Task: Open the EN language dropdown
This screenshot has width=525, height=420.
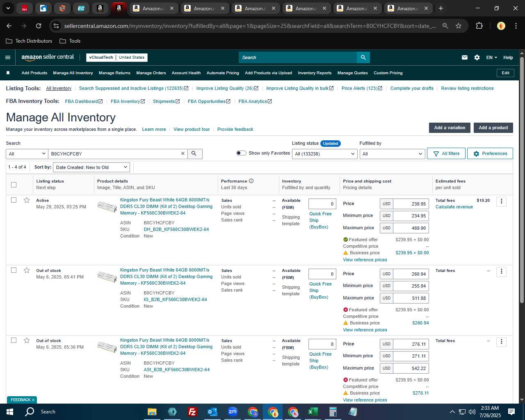Action: click(491, 57)
